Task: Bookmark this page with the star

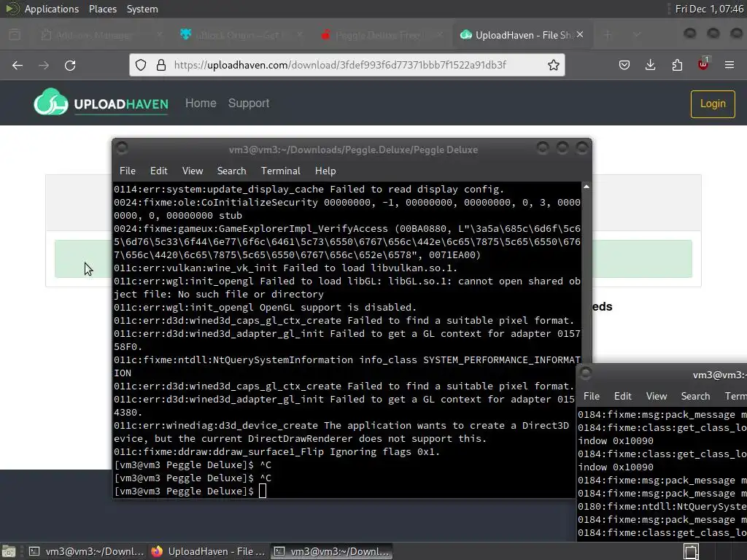Action: click(x=553, y=65)
